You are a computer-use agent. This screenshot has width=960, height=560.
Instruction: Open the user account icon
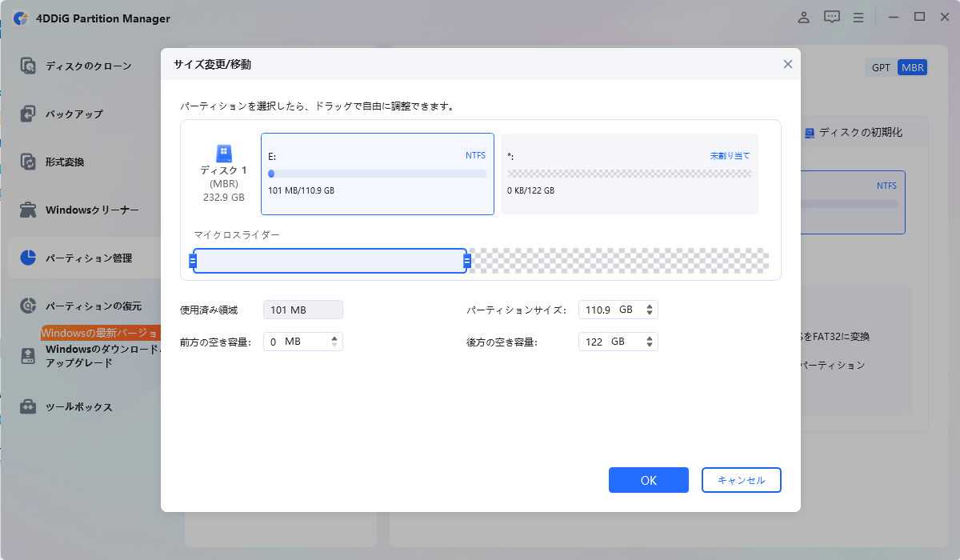tap(804, 17)
